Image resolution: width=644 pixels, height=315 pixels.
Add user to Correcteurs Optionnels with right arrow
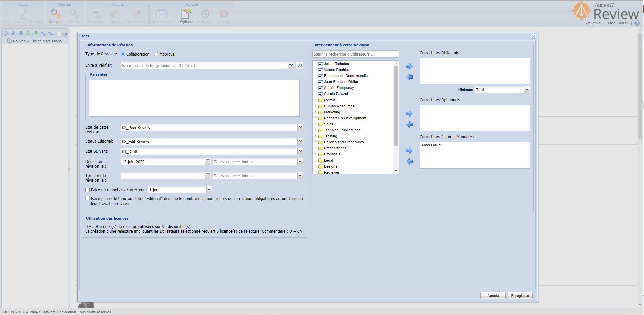tap(409, 114)
